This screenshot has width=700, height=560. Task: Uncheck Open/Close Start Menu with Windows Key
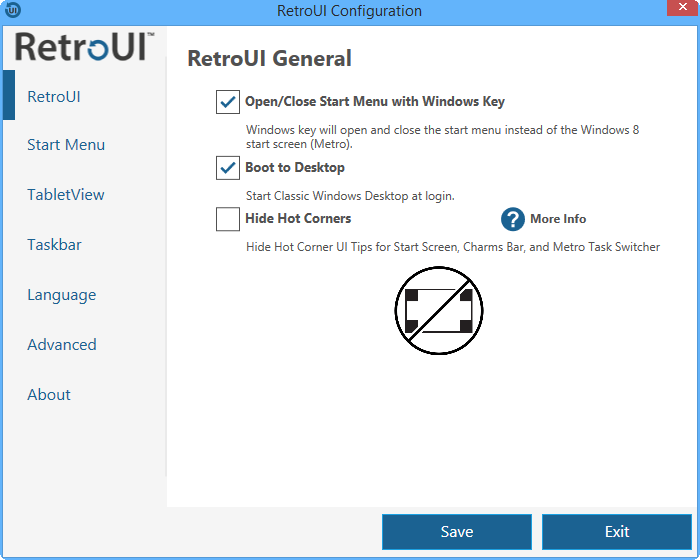228,102
